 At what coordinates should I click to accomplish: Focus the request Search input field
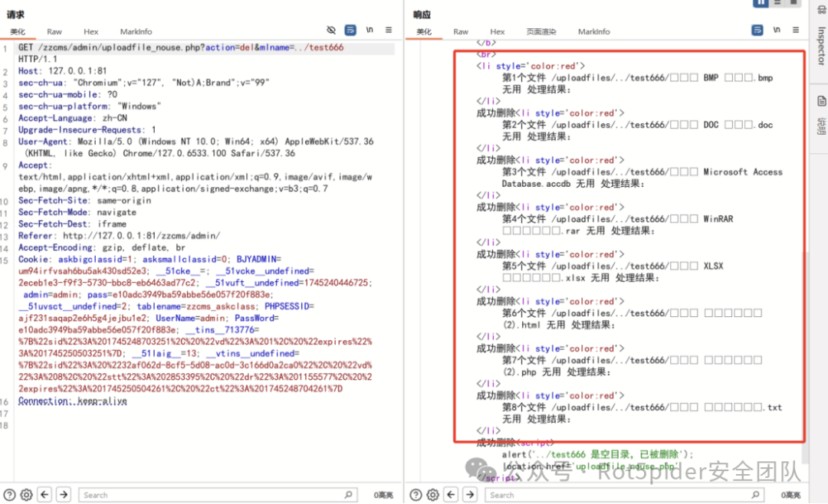click(x=218, y=495)
